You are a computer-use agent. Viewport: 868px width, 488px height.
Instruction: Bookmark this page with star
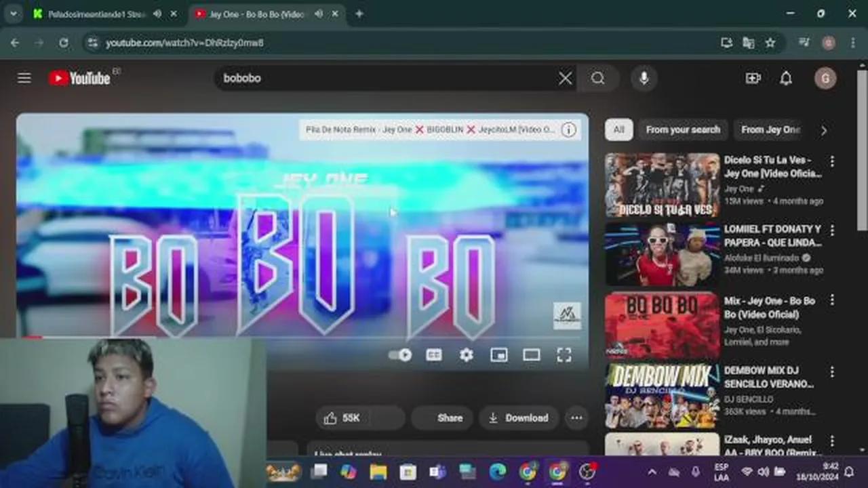[770, 43]
